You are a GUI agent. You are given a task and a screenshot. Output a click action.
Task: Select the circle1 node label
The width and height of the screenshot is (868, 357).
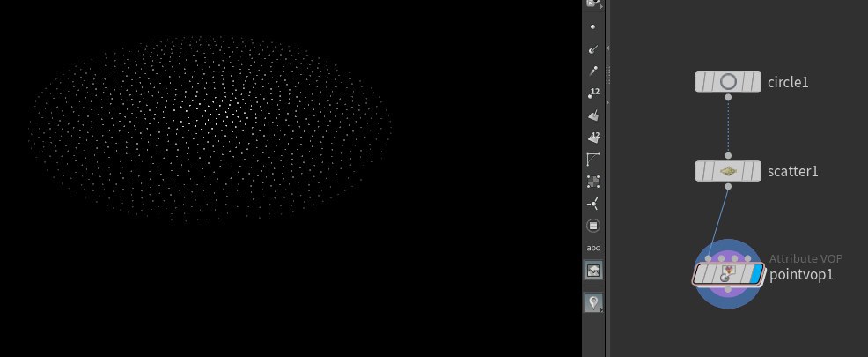point(788,83)
